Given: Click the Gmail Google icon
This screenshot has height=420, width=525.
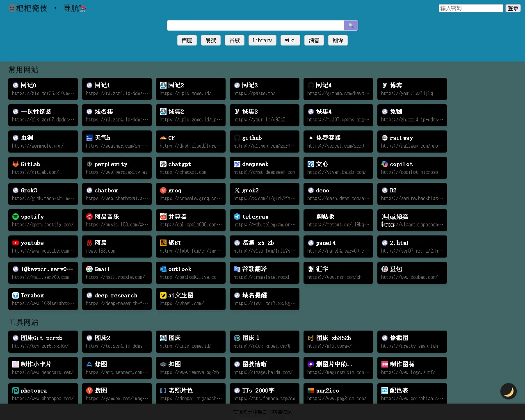Looking at the screenshot, I should (x=89, y=269).
